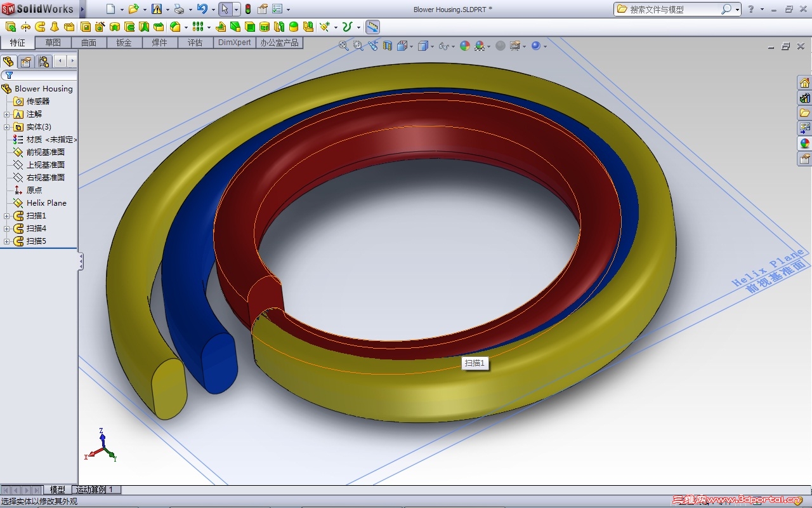This screenshot has height=508, width=812.
Task: Click the Previous View icon
Action: point(373,46)
